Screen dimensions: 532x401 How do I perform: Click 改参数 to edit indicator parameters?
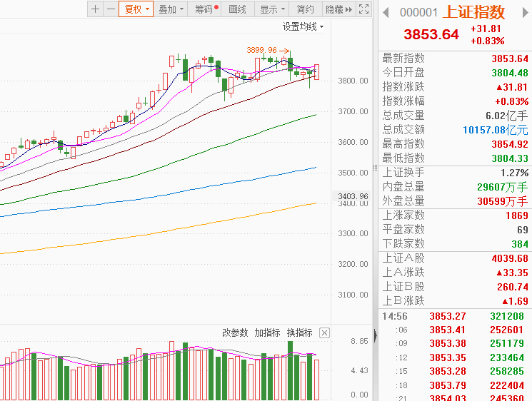235,333
